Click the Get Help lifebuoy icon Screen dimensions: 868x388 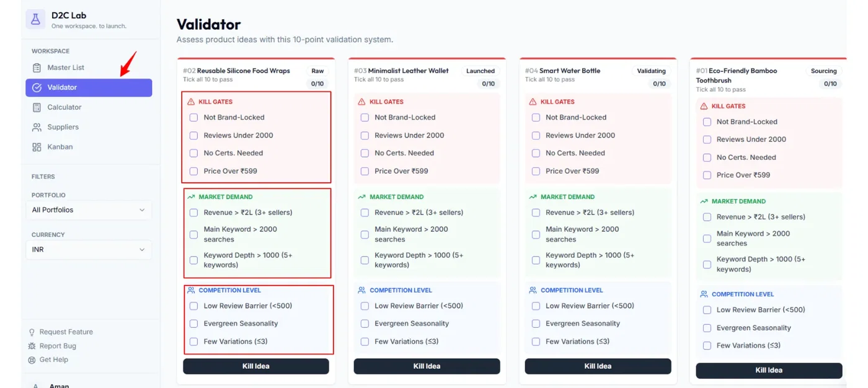[x=32, y=360]
